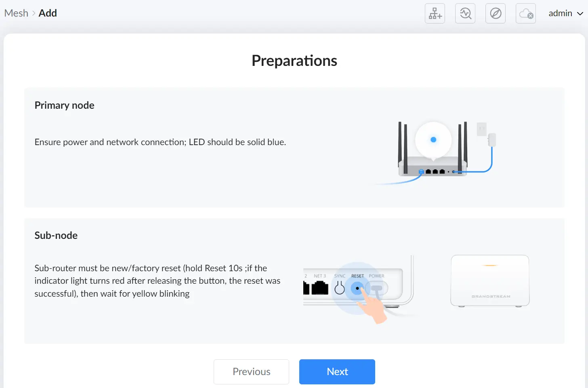Expand the chevron next to admin
588x388 pixels.
tap(580, 13)
